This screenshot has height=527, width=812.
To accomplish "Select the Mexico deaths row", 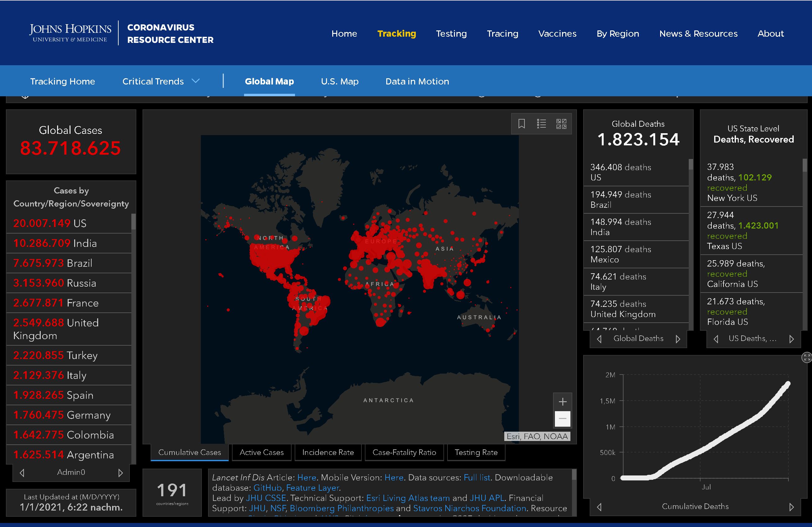I will coord(636,254).
